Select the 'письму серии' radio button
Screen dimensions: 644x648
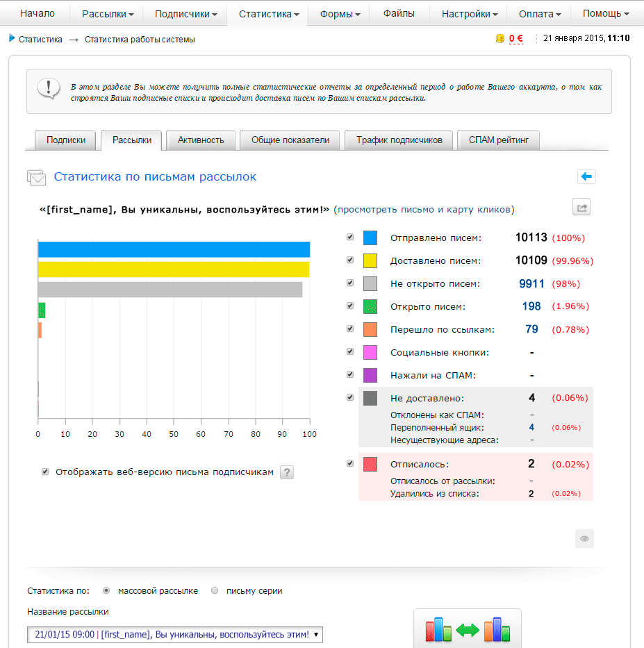[x=215, y=590]
